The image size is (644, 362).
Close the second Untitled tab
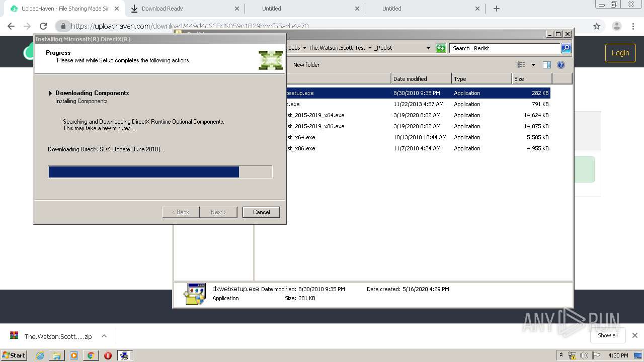click(x=477, y=9)
